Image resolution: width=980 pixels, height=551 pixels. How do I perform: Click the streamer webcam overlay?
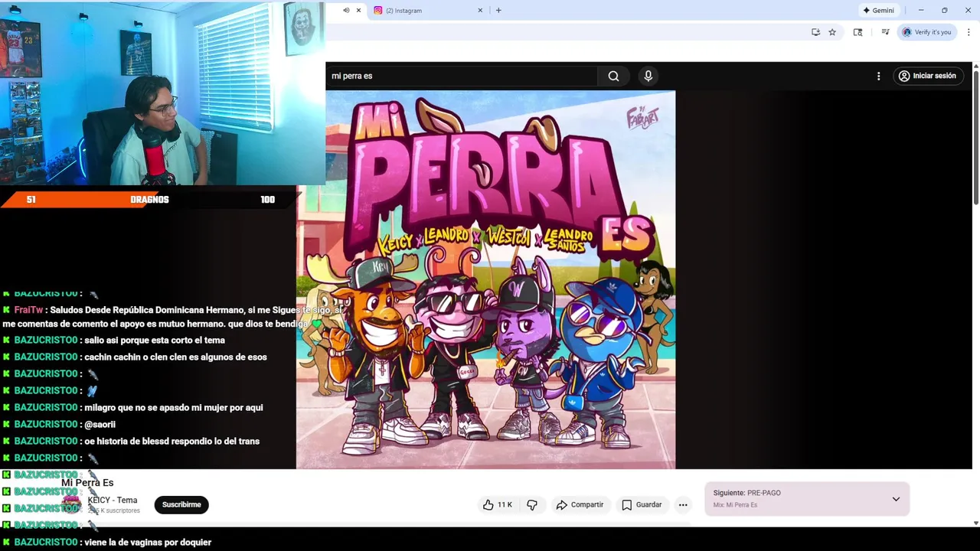(x=162, y=93)
